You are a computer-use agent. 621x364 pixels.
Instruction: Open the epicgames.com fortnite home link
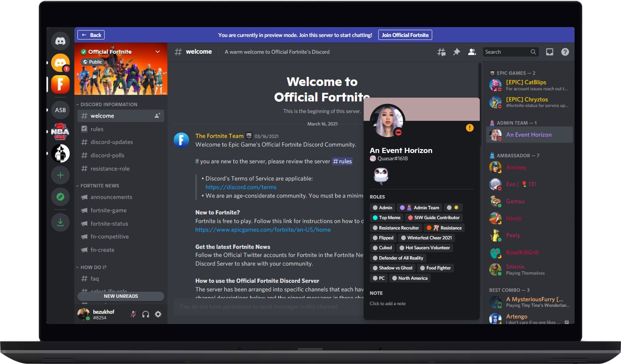coord(263,230)
